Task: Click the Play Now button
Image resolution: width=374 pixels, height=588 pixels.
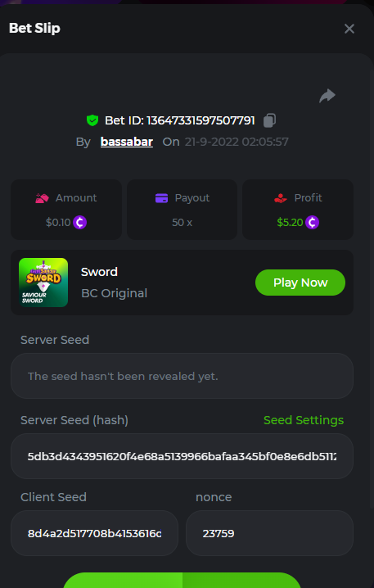Action: click(300, 283)
